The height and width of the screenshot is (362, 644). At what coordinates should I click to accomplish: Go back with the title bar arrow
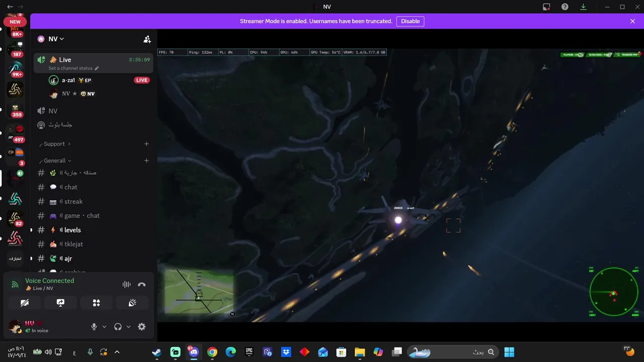click(10, 7)
